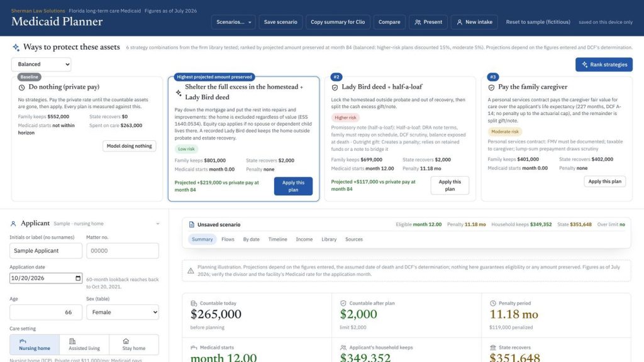This screenshot has width=644, height=362.
Task: Click the Highest projected amount preserved badge
Action: coord(214,77)
